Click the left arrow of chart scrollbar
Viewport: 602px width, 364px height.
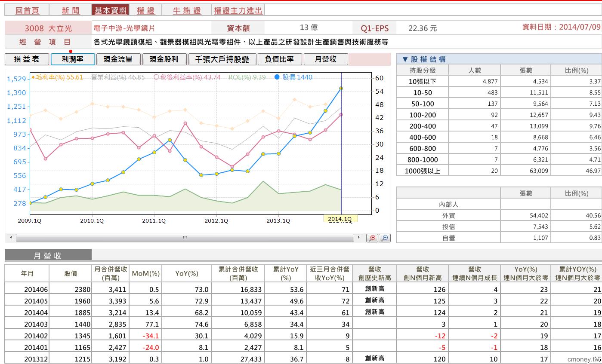(11, 237)
